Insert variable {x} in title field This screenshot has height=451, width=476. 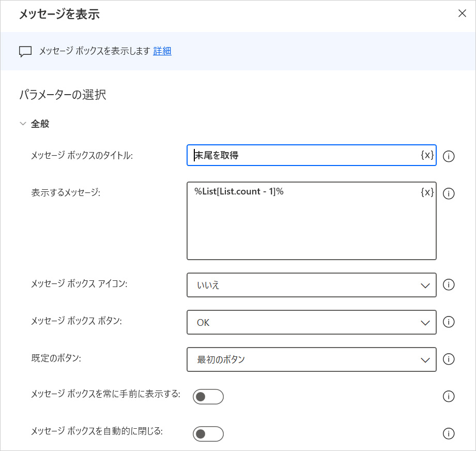pos(427,155)
